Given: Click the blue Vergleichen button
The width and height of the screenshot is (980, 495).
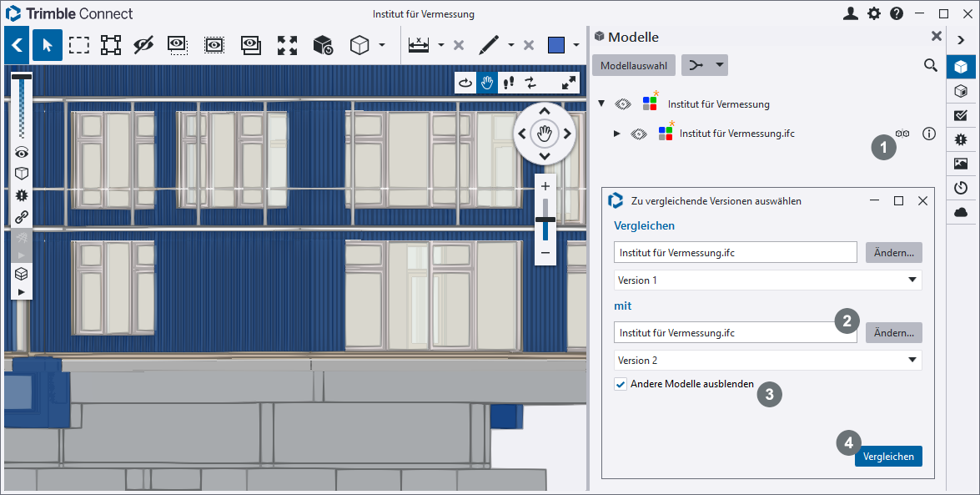Looking at the screenshot, I should click(x=888, y=456).
